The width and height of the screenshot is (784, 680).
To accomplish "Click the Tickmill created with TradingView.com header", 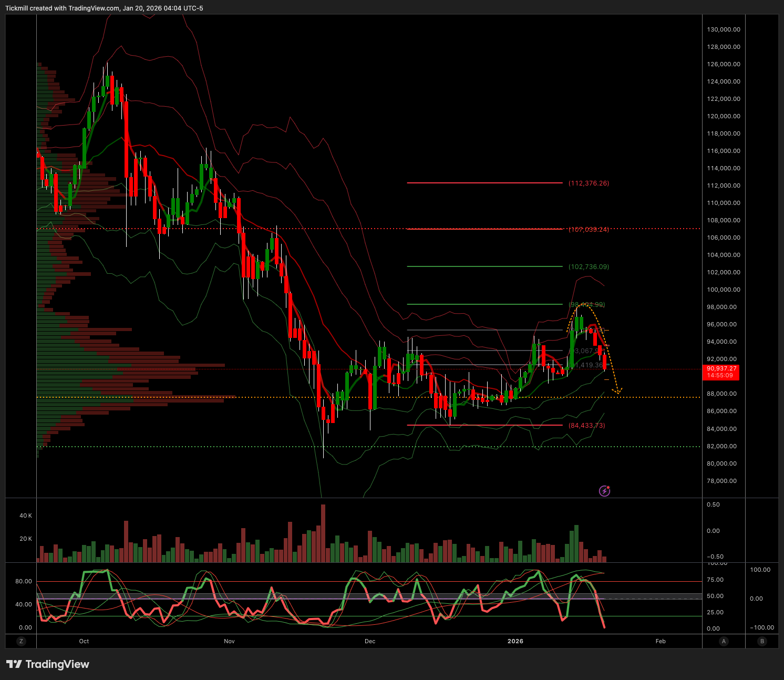I will 104,8.
